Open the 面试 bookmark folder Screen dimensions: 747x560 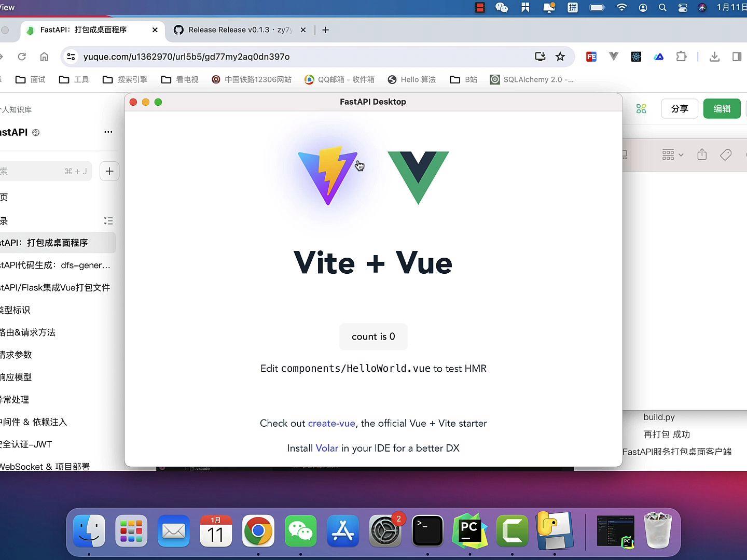[x=31, y=79]
